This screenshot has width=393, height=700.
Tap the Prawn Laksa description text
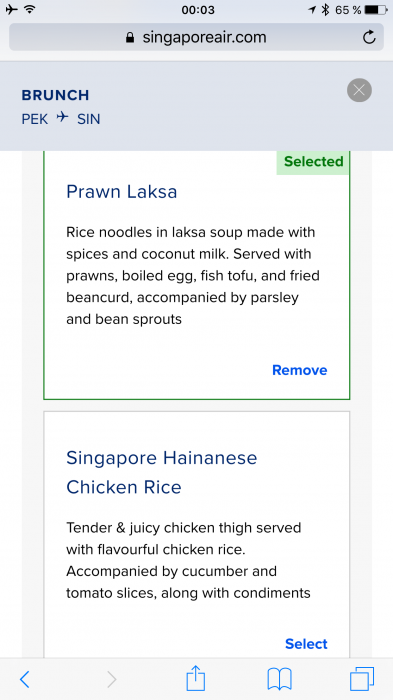[x=193, y=275]
